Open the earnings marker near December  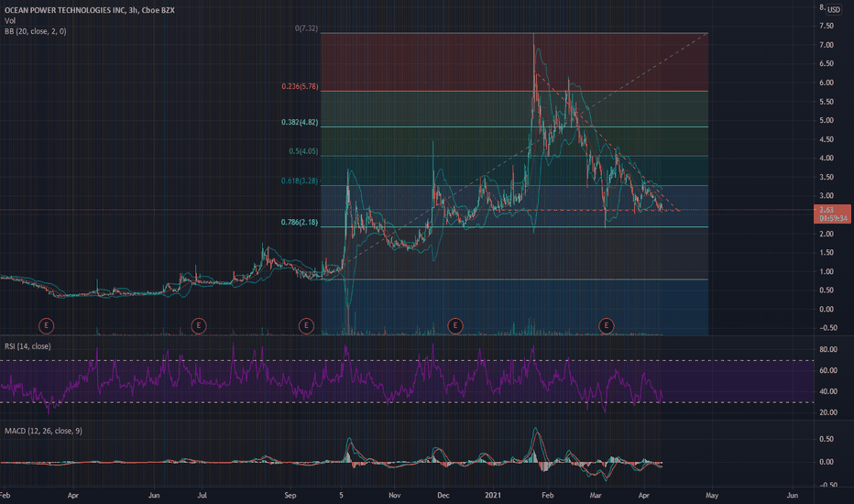[x=455, y=326]
